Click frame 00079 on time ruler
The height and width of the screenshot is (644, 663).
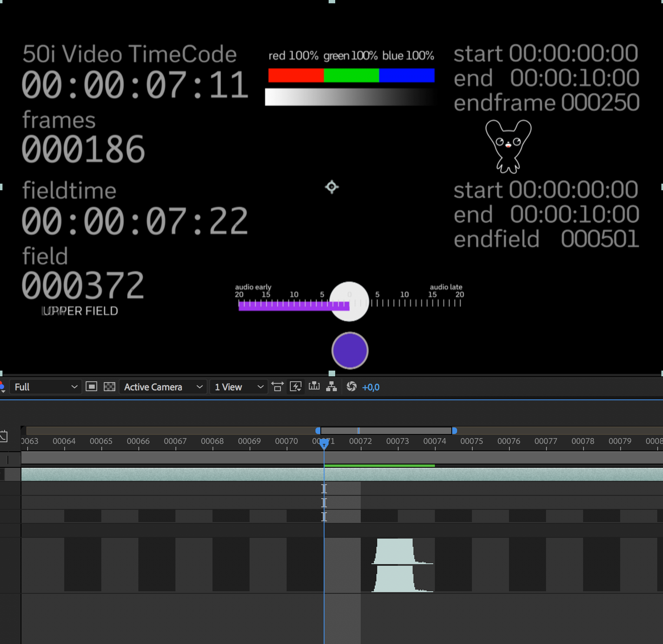pyautogui.click(x=620, y=441)
